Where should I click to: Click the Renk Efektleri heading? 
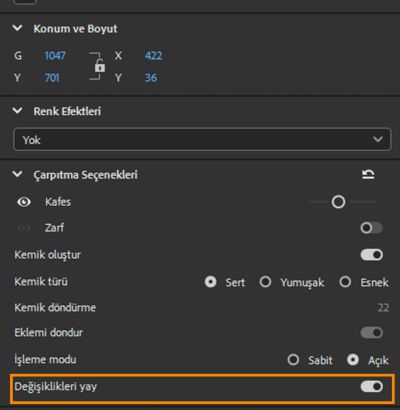67,111
